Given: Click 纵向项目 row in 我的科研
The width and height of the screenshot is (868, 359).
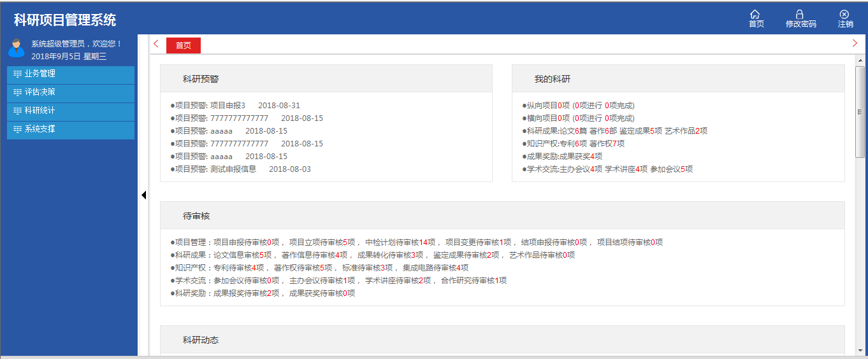Looking at the screenshot, I should coord(578,106).
